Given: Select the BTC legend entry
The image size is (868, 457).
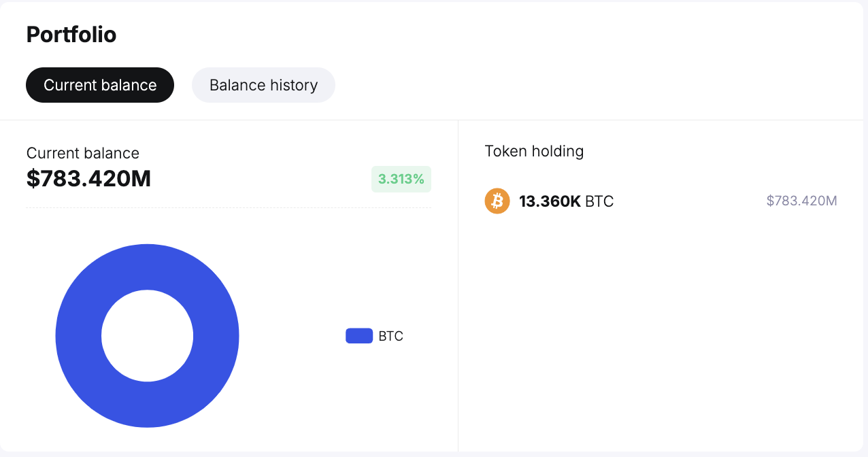Looking at the screenshot, I should [374, 335].
